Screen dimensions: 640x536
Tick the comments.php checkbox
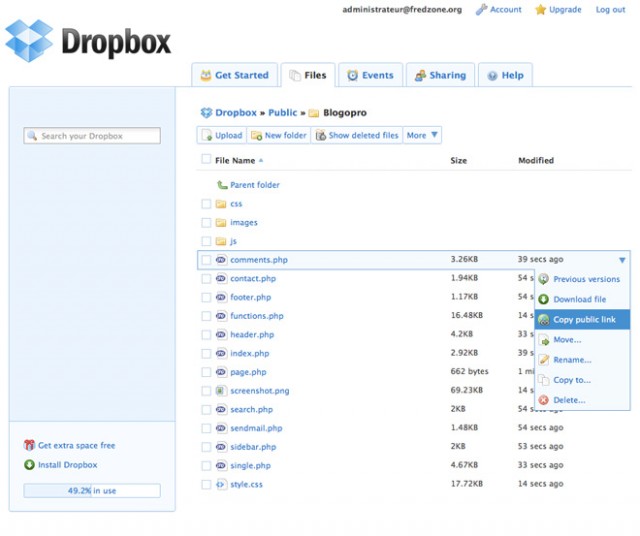(x=206, y=260)
